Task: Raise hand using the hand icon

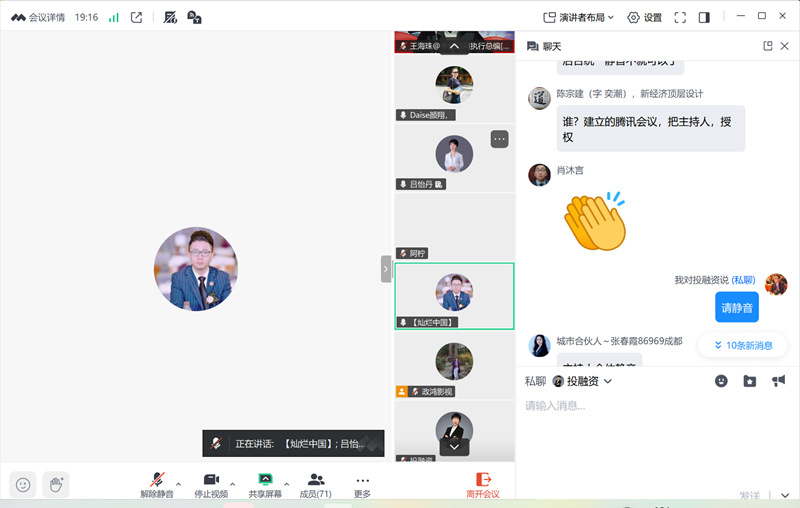Action: coord(55,484)
